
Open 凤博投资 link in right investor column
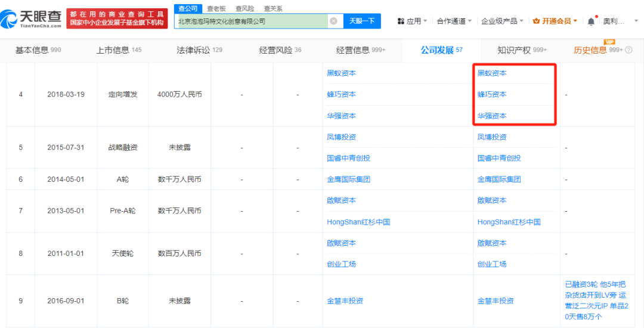click(492, 137)
